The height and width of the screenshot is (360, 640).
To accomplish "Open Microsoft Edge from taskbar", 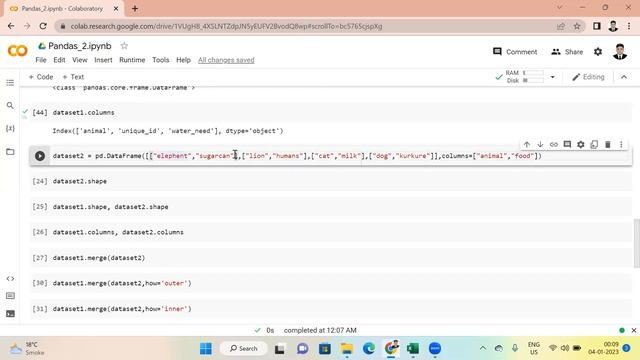I will pyautogui.click(x=369, y=348).
